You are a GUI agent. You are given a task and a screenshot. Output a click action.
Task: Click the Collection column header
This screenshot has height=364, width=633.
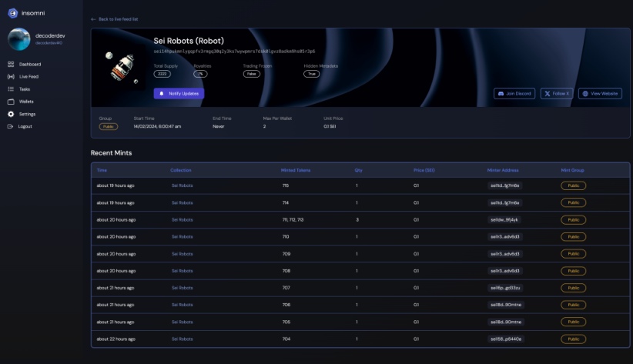180,170
